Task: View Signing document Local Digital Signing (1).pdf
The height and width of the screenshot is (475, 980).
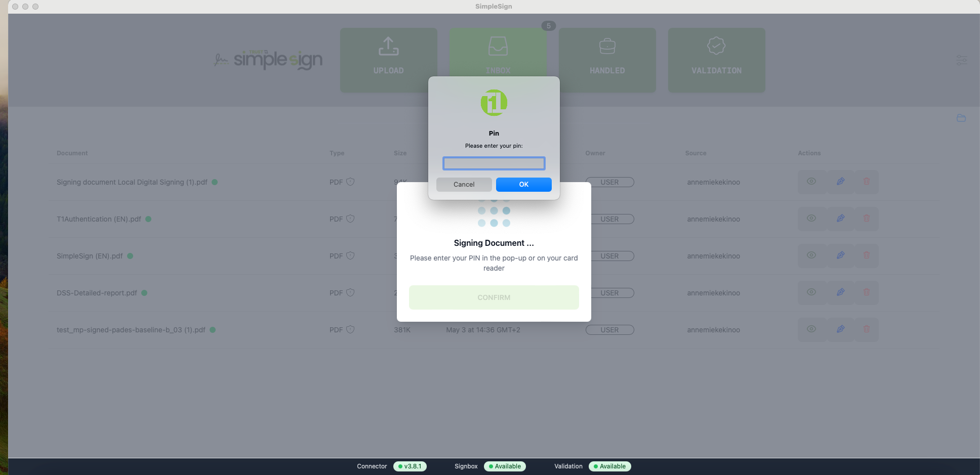Action: pyautogui.click(x=811, y=182)
